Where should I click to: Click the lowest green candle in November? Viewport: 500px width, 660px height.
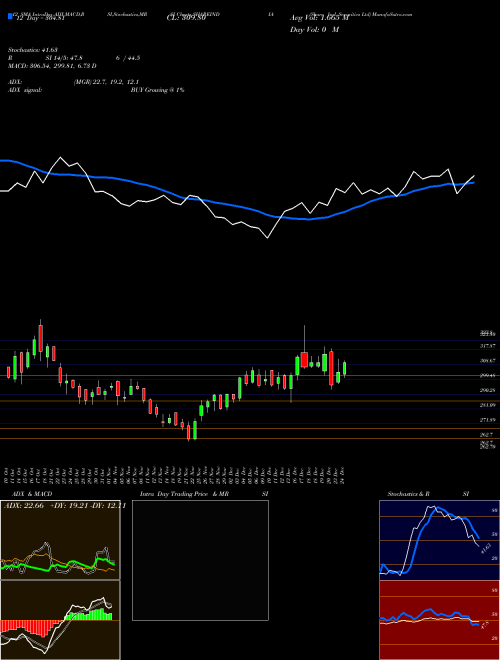pos(195,430)
